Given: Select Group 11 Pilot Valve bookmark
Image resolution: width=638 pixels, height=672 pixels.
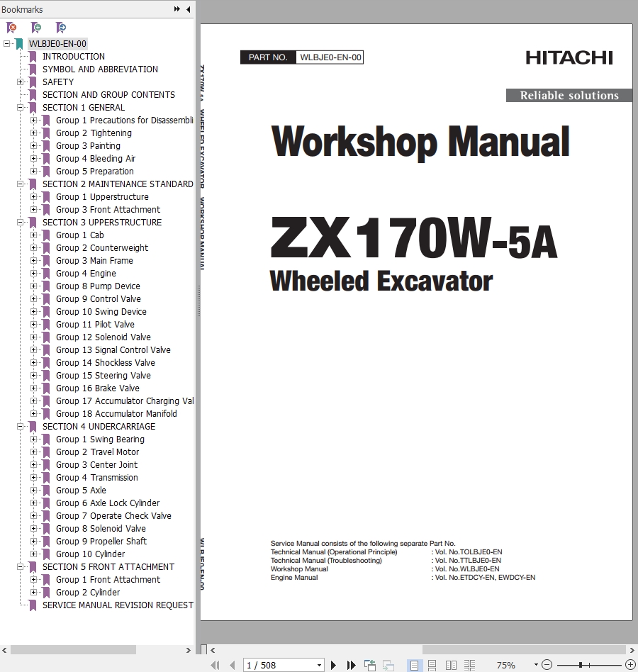Looking at the screenshot, I should [95, 325].
